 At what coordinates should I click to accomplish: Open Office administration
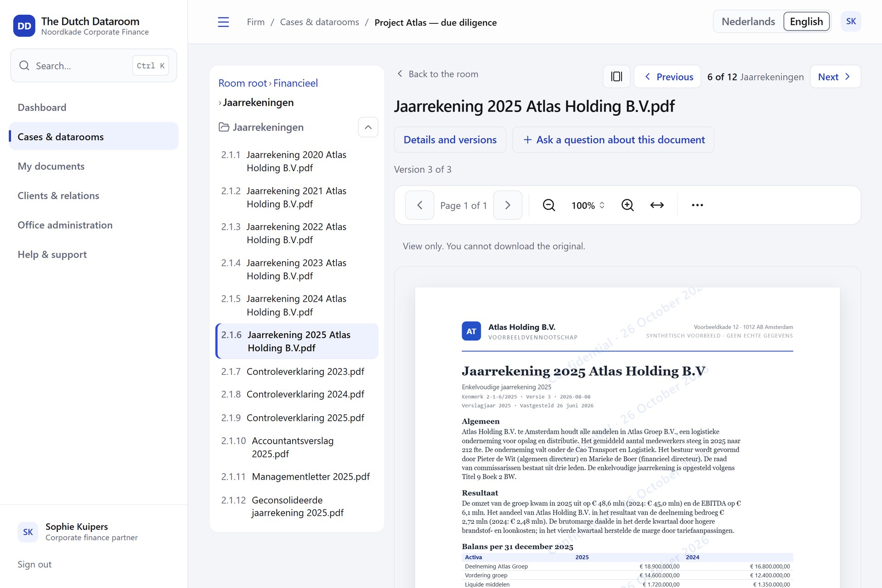(94, 225)
